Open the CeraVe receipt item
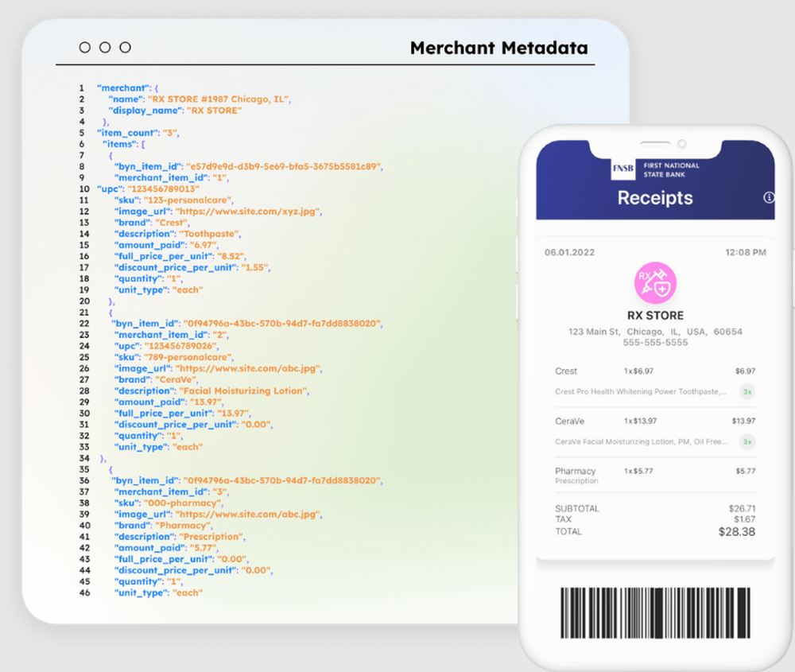This screenshot has height=672, width=795. [x=569, y=421]
